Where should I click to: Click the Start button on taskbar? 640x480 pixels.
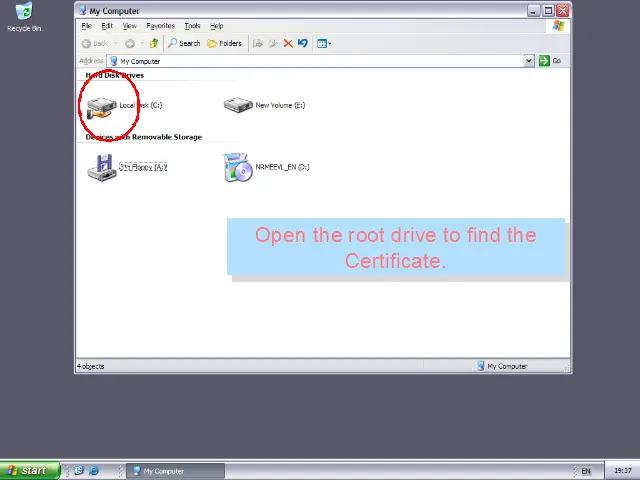[x=27, y=470]
